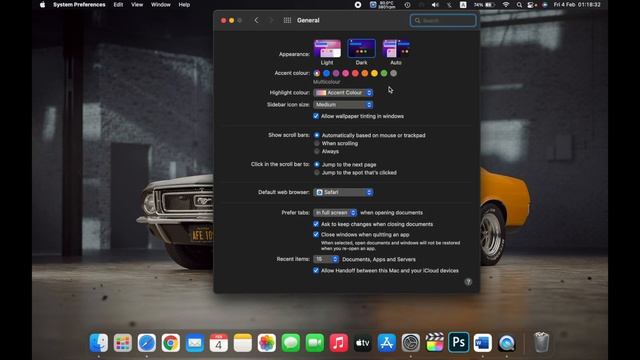Open the Mail app in the dock
Image resolution: width=640 pixels, height=360 pixels.
tap(195, 342)
